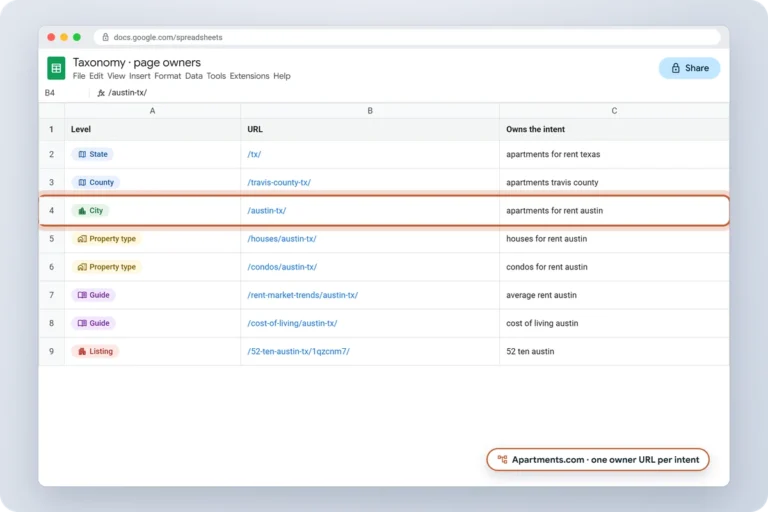
Task: Open the /cost-of-living/austin-tx/ link
Action: 292,323
